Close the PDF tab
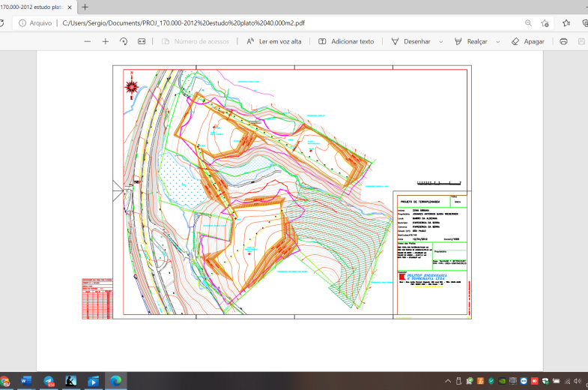The image size is (588, 390). pos(68,7)
